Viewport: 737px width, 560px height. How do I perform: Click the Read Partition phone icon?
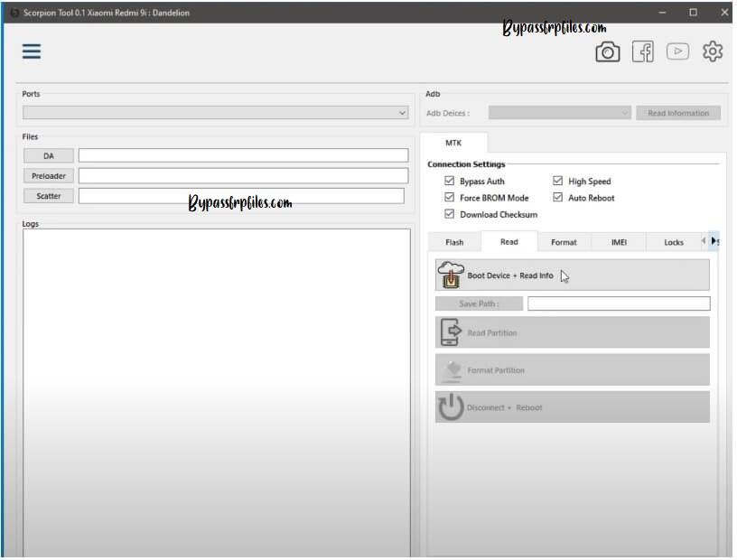pos(450,332)
